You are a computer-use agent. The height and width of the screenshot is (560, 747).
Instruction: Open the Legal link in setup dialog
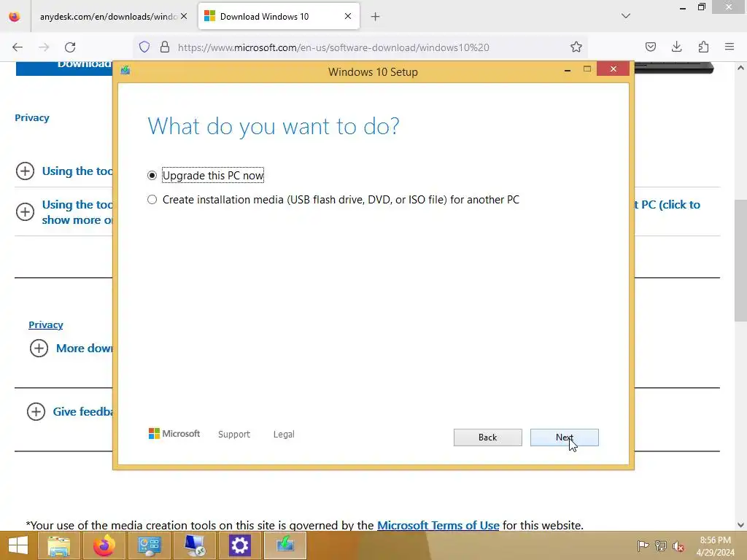coord(284,435)
